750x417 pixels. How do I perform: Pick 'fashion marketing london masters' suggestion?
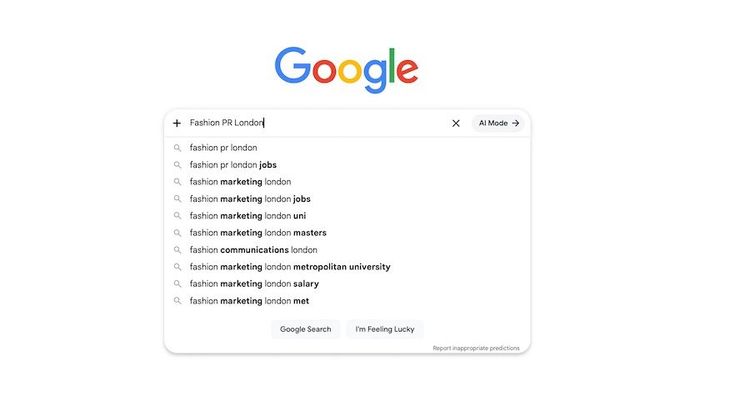(347, 233)
